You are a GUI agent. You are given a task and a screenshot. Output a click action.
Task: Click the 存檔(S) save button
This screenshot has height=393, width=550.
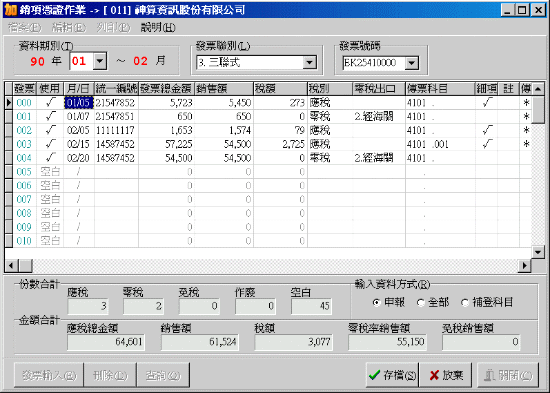[x=392, y=375]
